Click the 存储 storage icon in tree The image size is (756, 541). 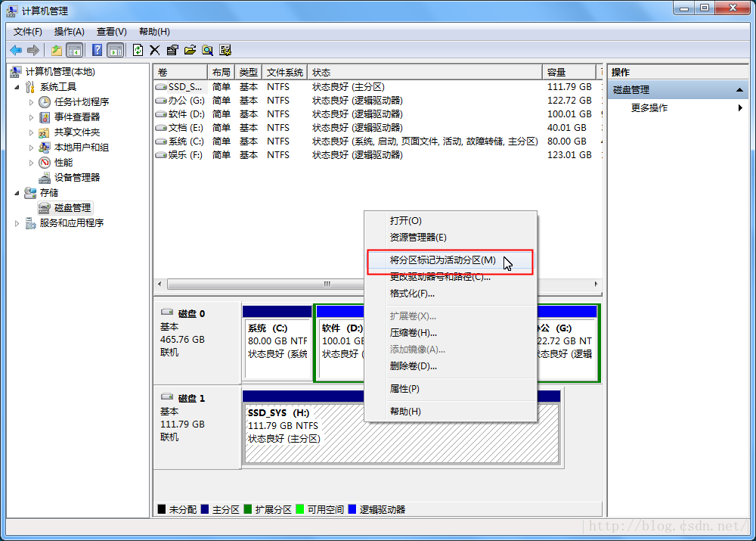[x=30, y=193]
